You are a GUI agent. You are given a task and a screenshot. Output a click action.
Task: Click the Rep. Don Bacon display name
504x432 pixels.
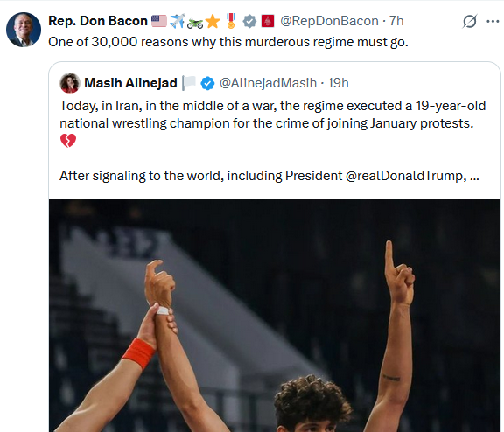(x=98, y=21)
